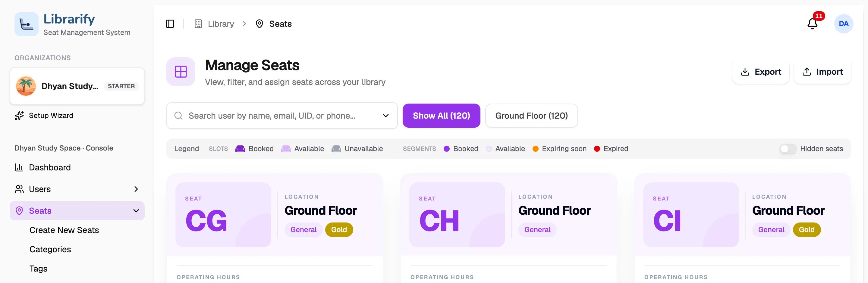Toggle the Hidden seats switch
The height and width of the screenshot is (283, 868).
[788, 149]
